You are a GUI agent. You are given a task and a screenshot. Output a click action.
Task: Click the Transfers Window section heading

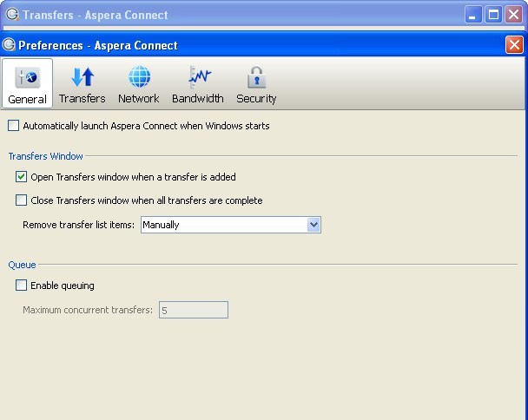point(46,156)
